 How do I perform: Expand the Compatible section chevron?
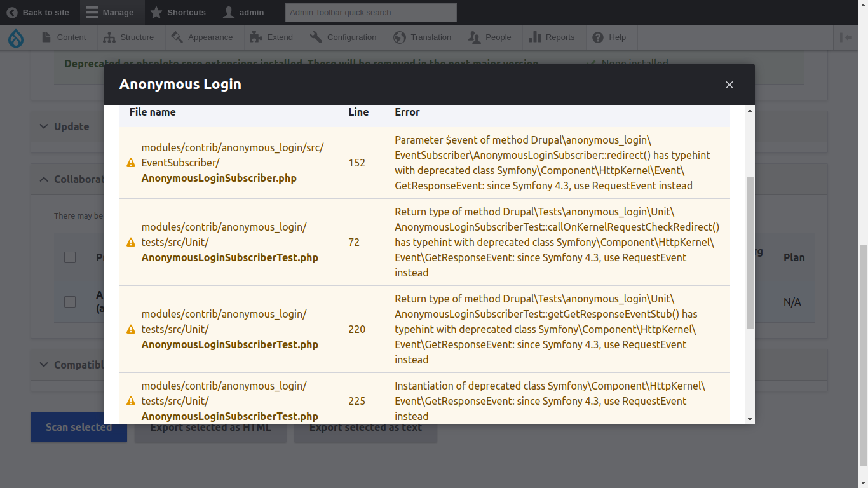[44, 365]
